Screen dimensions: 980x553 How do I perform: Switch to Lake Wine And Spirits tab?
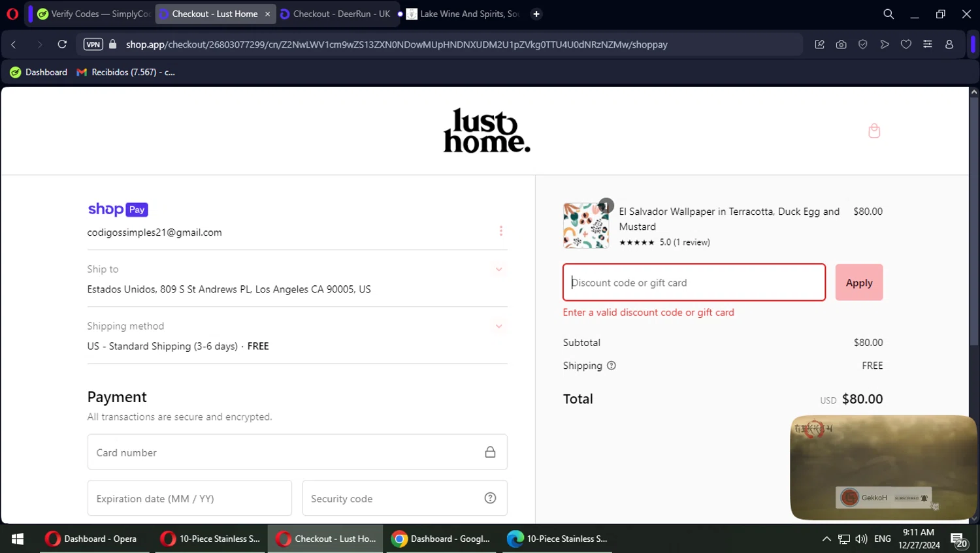(463, 14)
